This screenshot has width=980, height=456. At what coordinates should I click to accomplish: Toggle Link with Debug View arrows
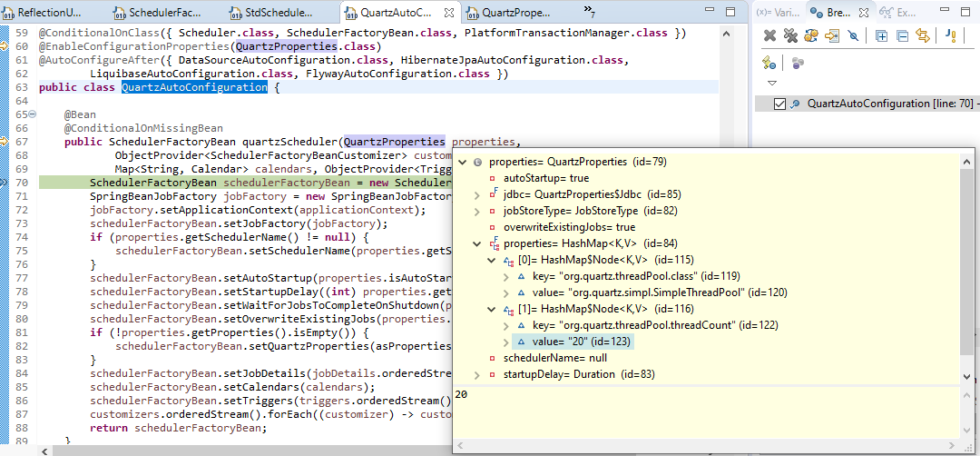tap(923, 36)
